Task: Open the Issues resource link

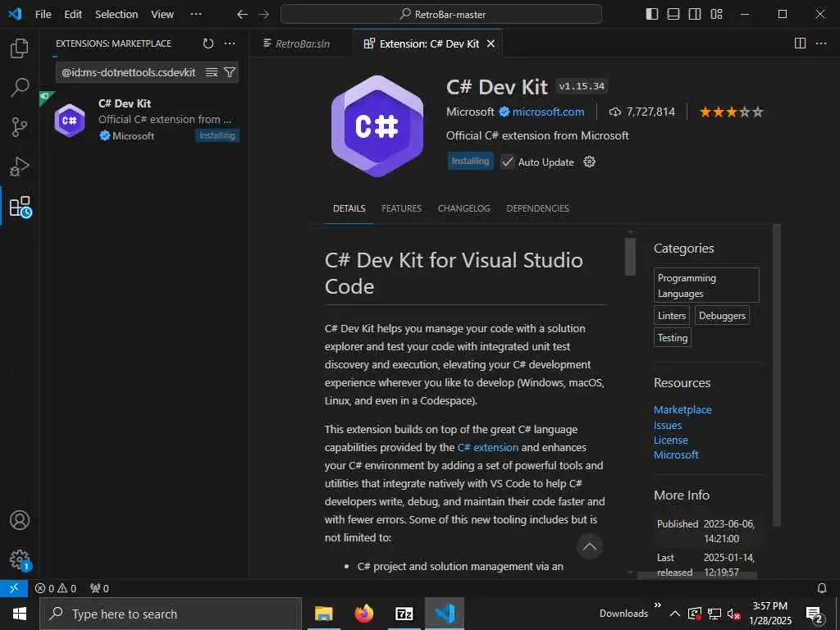Action: (668, 426)
